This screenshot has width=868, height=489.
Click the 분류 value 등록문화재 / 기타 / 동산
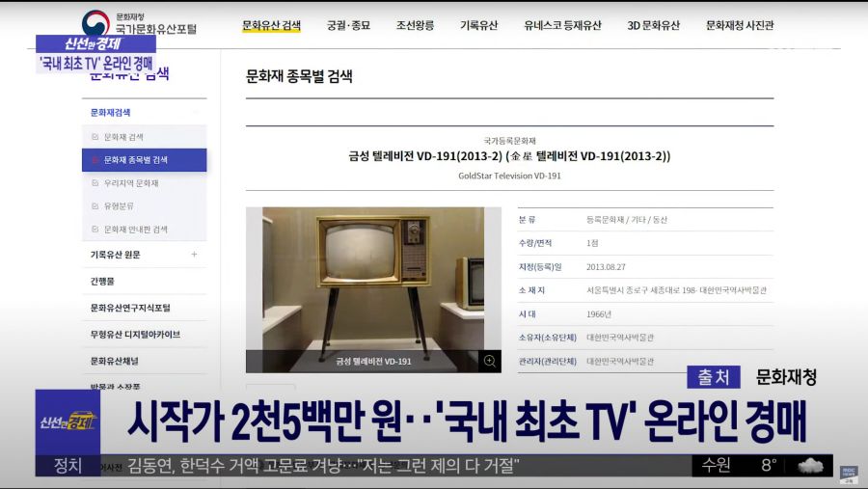coord(627,220)
